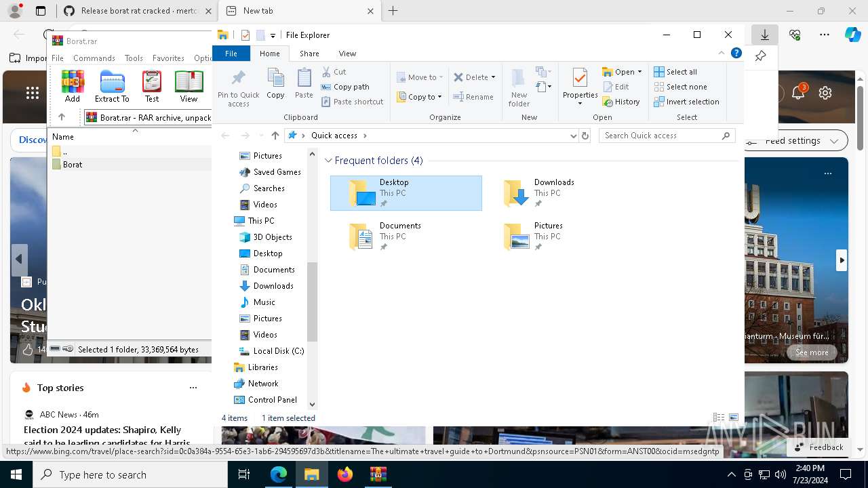This screenshot has height=488, width=868.
Task: Click Saved Games in navigation pane
Action: point(270,172)
